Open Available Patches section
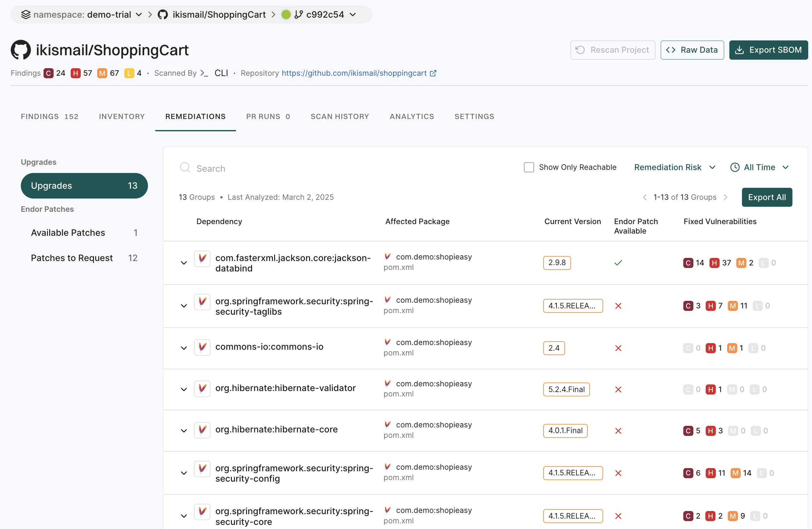Screen dimensions: 812x529 click(x=68, y=232)
